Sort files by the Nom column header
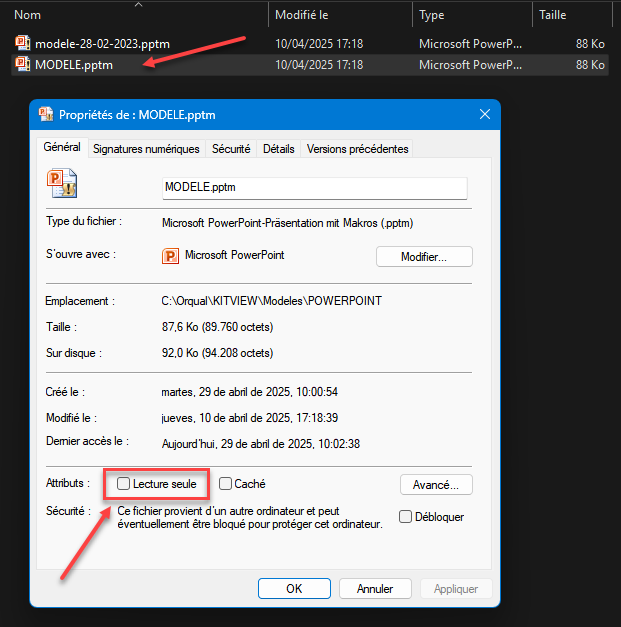The height and width of the screenshot is (627, 621). pyautogui.click(x=27, y=15)
